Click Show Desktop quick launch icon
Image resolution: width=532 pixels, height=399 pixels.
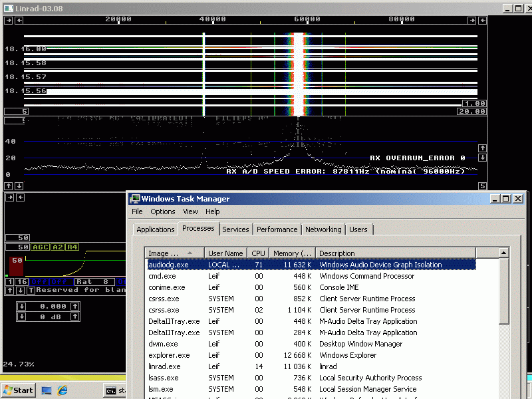[47, 390]
